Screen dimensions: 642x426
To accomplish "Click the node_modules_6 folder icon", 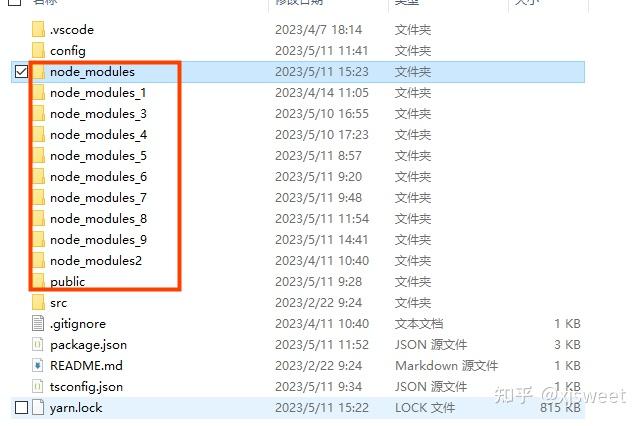I will (x=38, y=177).
